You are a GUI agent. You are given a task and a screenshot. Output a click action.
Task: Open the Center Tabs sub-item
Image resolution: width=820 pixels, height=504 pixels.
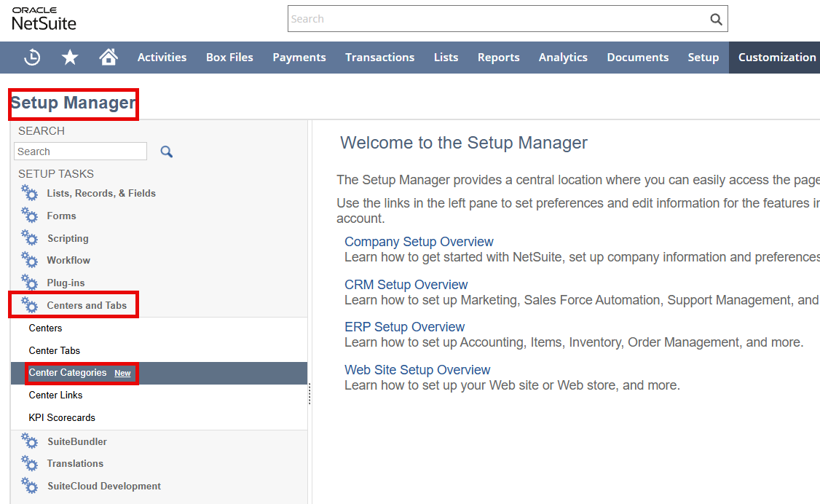(55, 350)
